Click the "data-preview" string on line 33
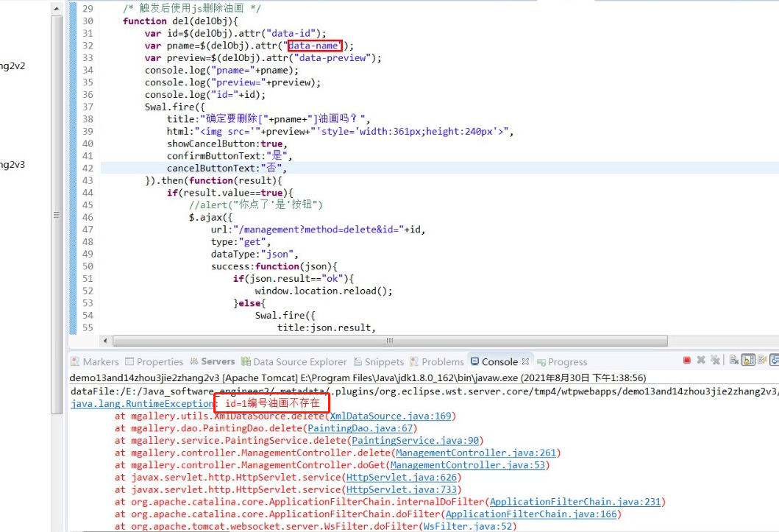The width and height of the screenshot is (779, 532). (x=333, y=57)
